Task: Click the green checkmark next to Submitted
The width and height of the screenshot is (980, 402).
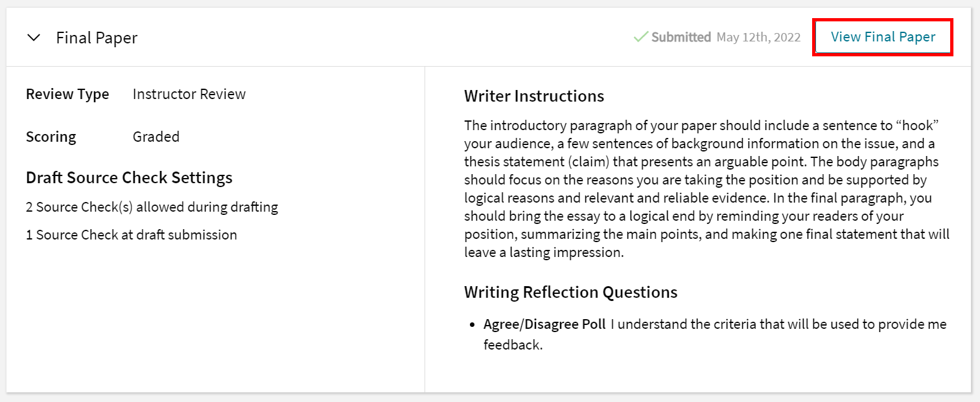Action: [640, 37]
